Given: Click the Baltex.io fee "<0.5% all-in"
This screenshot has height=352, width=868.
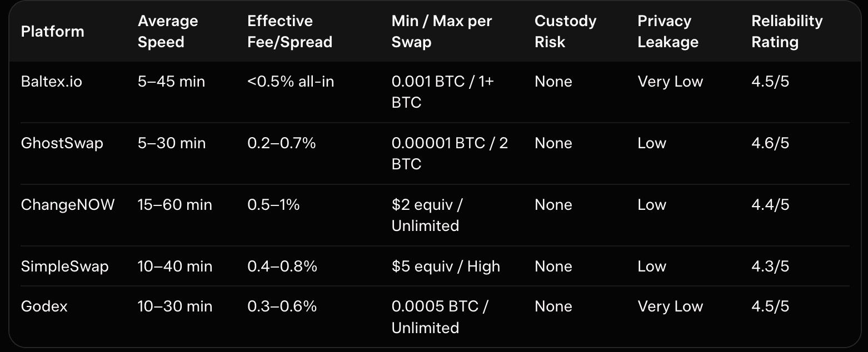Looking at the screenshot, I should 291,82.
